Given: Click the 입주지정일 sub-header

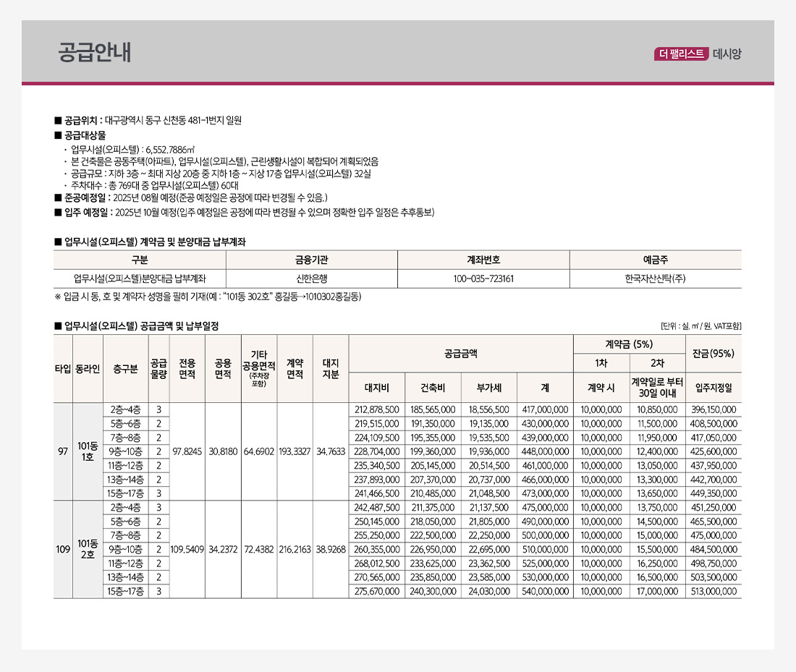Looking at the screenshot, I should [713, 388].
